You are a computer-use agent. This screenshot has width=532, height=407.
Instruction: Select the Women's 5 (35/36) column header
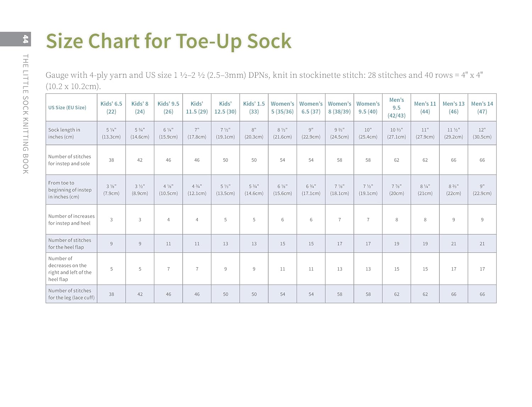[x=282, y=108]
